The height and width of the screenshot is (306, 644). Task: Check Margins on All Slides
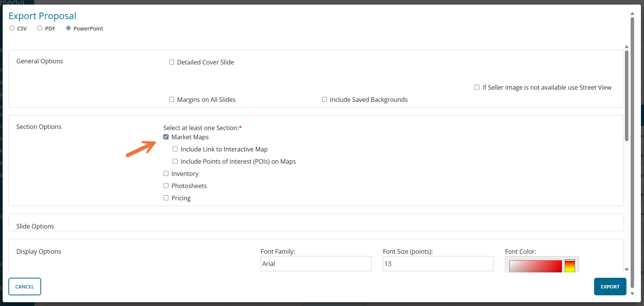(x=172, y=100)
